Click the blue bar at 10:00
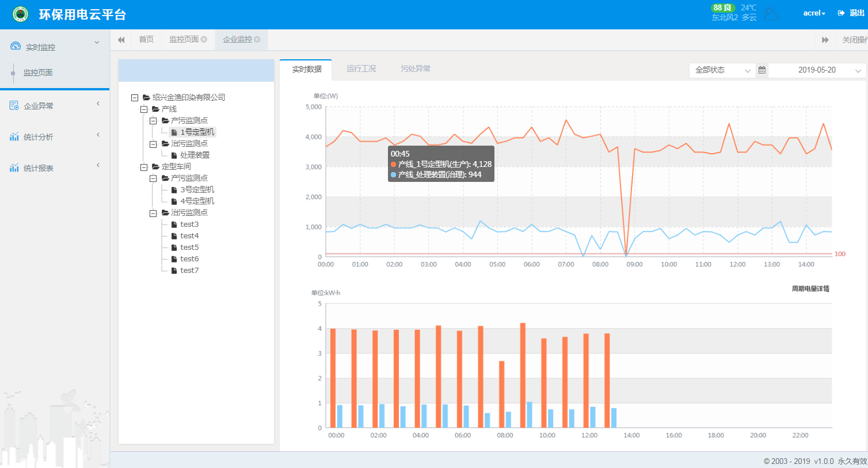 click(x=550, y=418)
